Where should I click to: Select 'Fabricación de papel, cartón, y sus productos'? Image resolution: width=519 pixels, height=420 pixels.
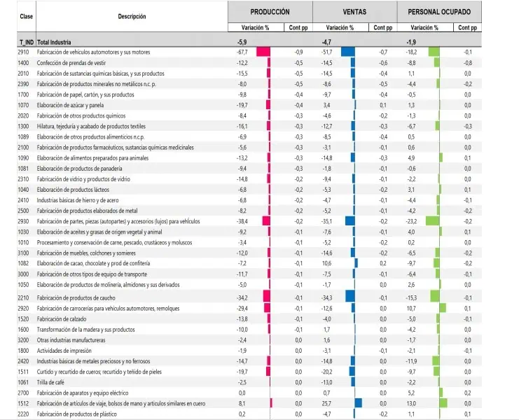click(85, 94)
